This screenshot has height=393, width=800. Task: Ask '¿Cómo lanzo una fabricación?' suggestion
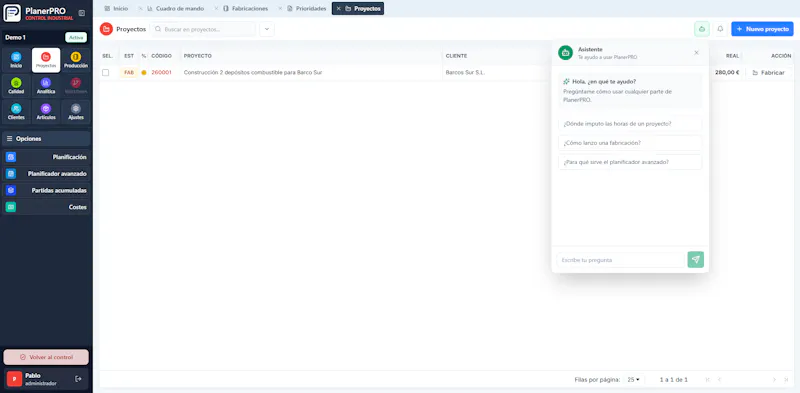tap(630, 143)
